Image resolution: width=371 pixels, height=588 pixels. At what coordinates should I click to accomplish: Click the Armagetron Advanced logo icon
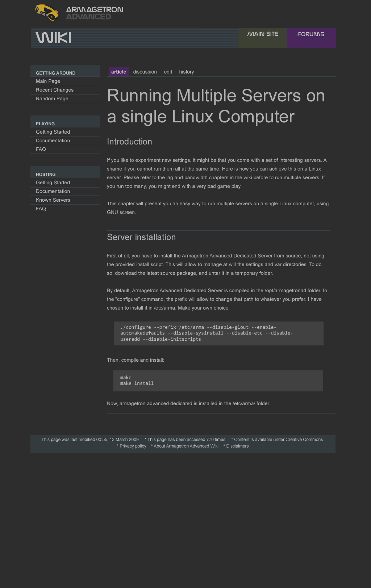(47, 13)
